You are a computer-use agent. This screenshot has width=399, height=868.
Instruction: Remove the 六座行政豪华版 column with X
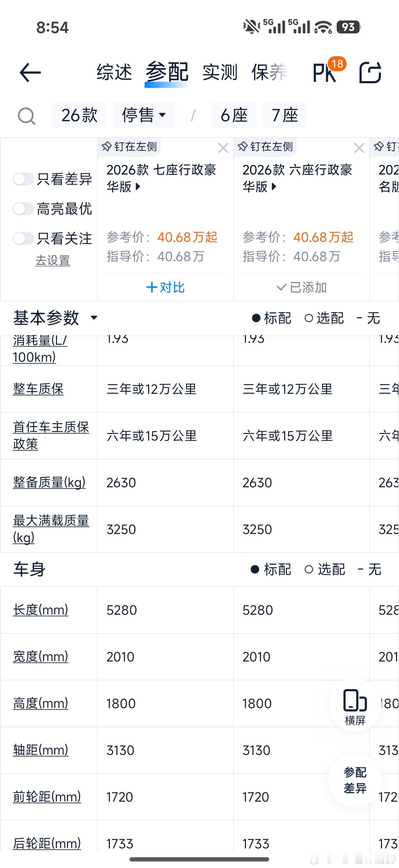(359, 148)
